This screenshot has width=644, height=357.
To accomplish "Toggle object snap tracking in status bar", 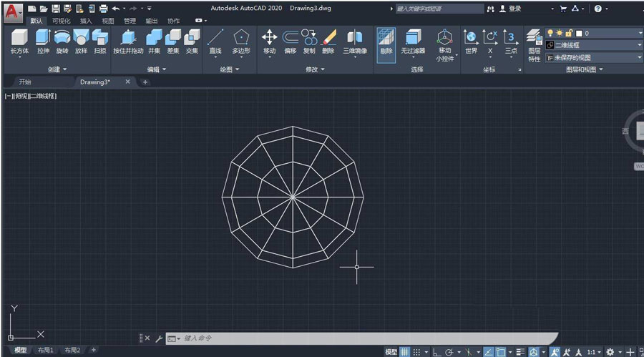I will (x=488, y=352).
